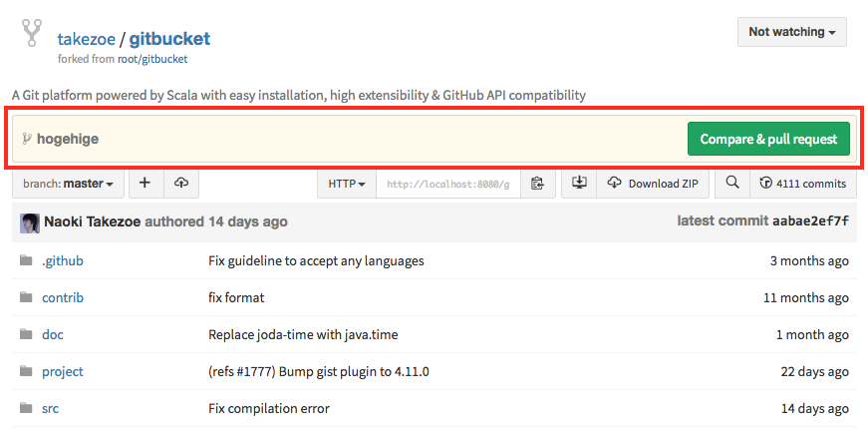
Task: Click Naoki Takezoe's avatar thumbnail
Action: tap(30, 222)
